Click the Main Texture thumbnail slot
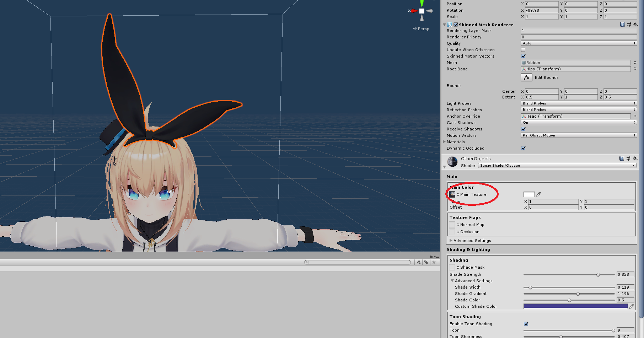The width and height of the screenshot is (644, 338). (452, 194)
